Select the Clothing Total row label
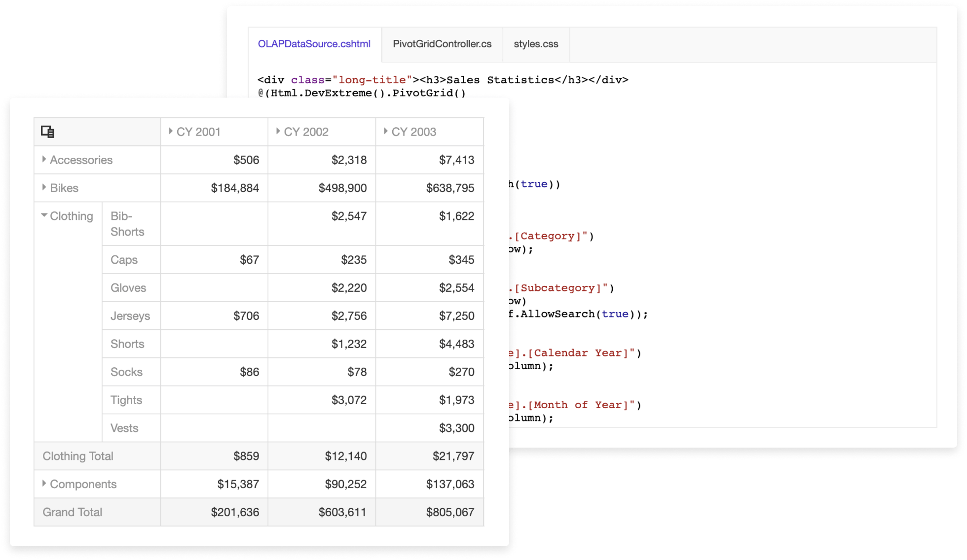The image size is (967, 560). (x=77, y=456)
